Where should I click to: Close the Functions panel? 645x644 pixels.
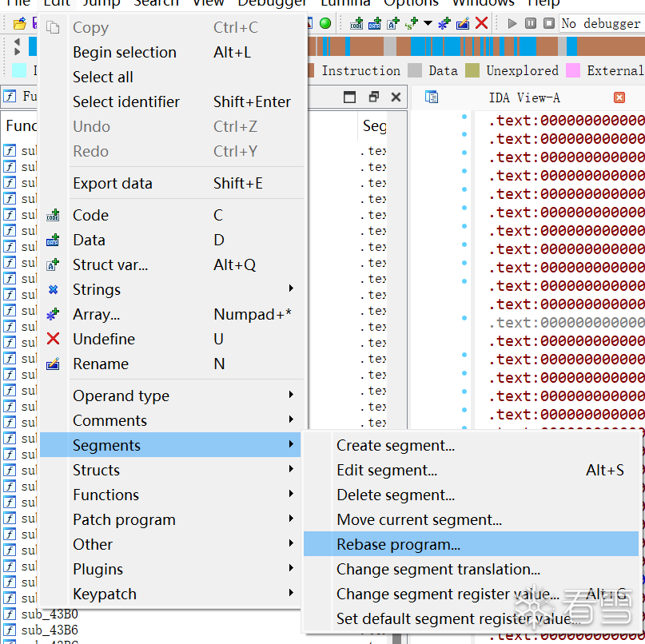[396, 97]
